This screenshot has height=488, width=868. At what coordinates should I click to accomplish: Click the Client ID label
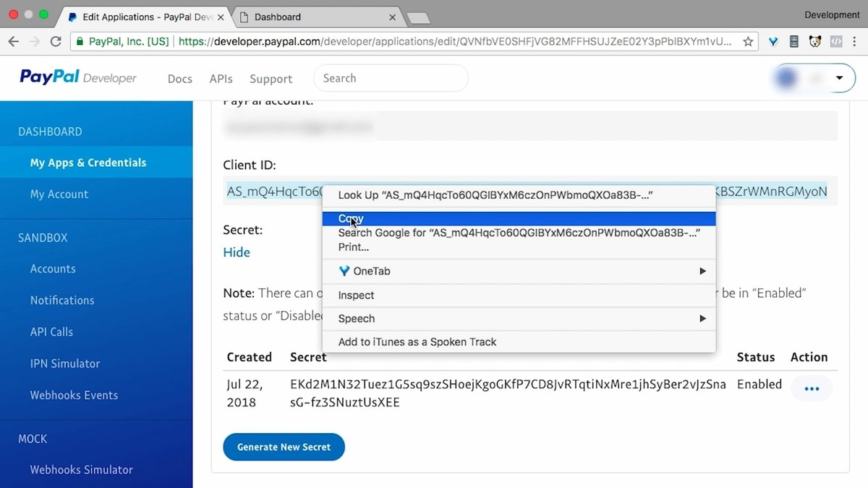click(x=250, y=166)
